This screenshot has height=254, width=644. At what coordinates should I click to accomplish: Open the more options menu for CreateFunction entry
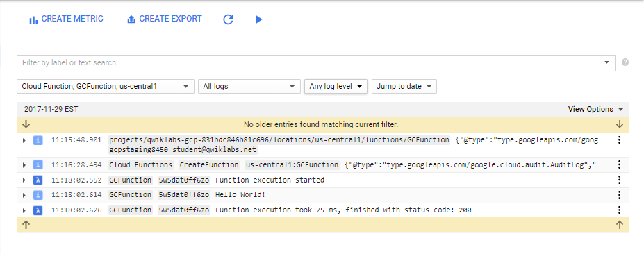[x=620, y=165]
